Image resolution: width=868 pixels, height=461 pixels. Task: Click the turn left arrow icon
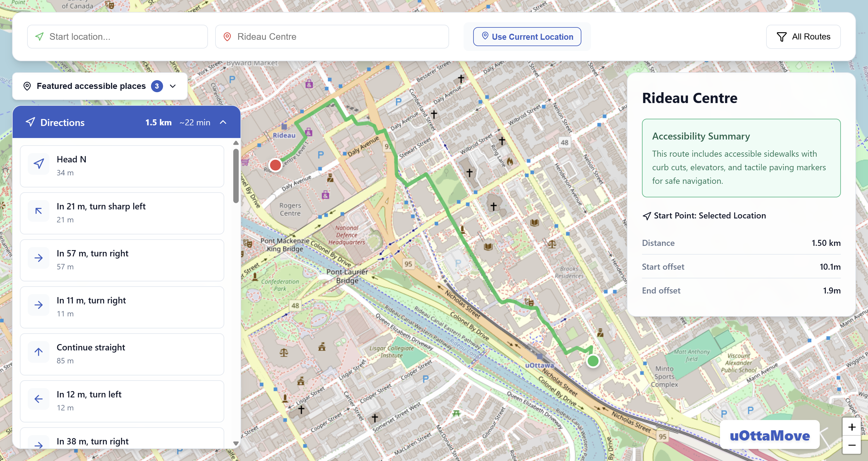click(x=39, y=399)
